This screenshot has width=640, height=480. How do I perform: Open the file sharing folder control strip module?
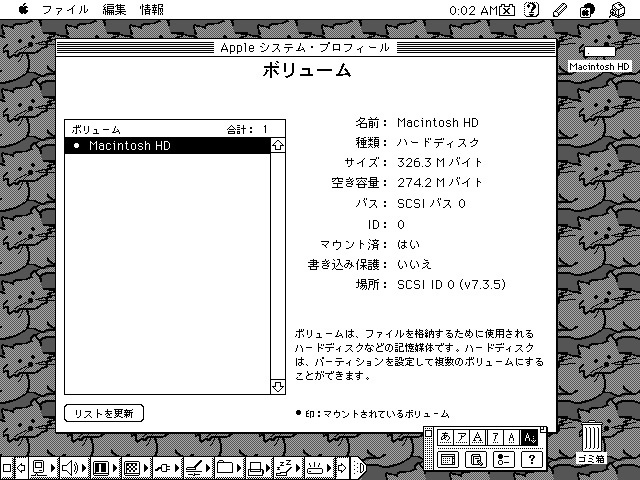224,468
